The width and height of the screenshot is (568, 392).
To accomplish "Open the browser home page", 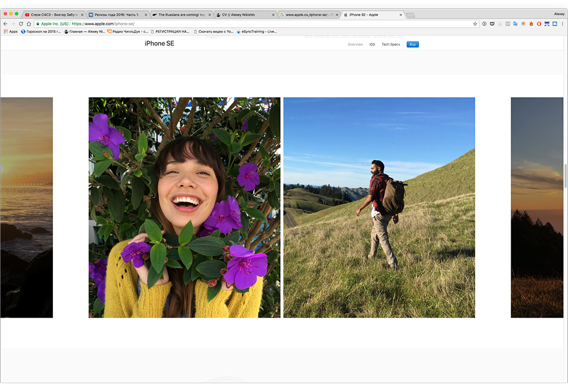I will [29, 24].
